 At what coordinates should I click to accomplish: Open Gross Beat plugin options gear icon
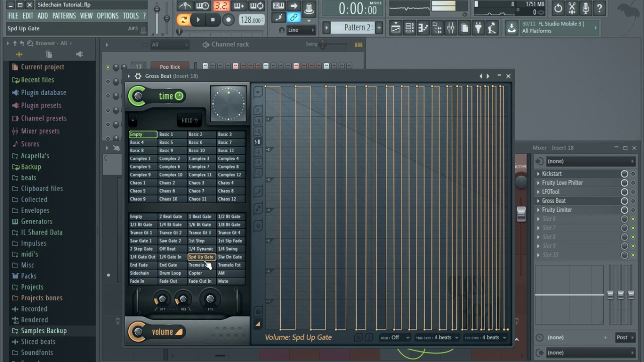click(138, 76)
